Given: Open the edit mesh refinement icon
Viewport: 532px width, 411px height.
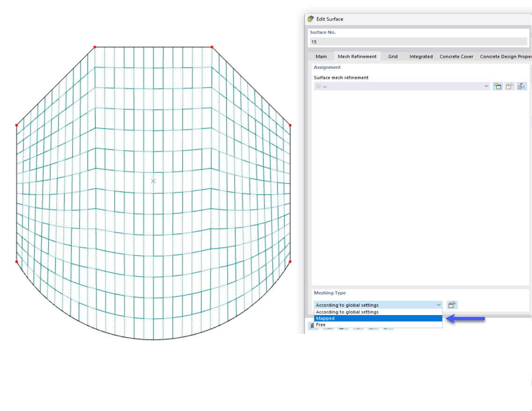Looking at the screenshot, I should tap(509, 86).
